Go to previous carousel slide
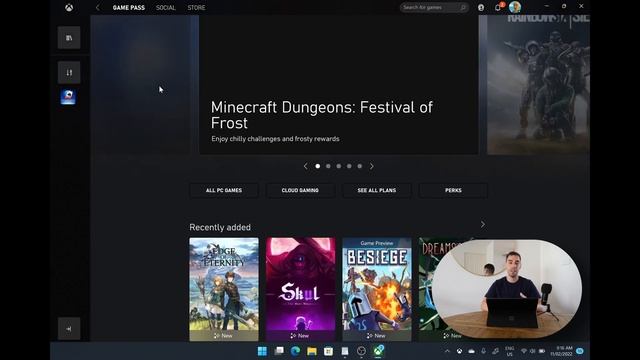Viewport: 640px width, 360px height. [x=305, y=166]
